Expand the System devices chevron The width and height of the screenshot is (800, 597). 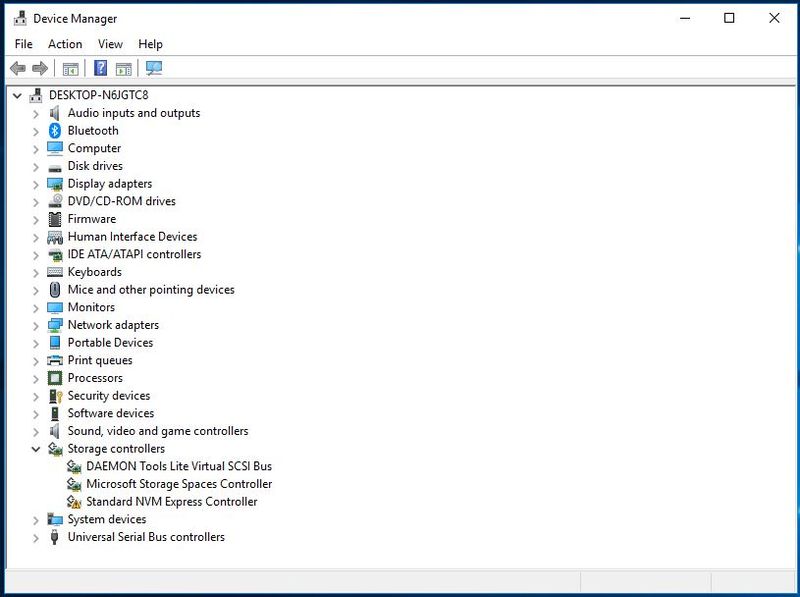pyautogui.click(x=36, y=520)
